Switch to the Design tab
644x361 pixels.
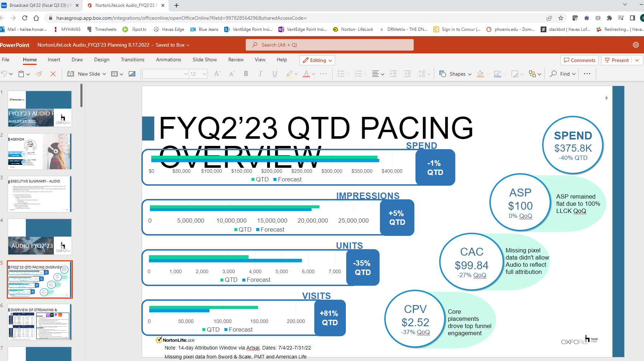coord(102,60)
